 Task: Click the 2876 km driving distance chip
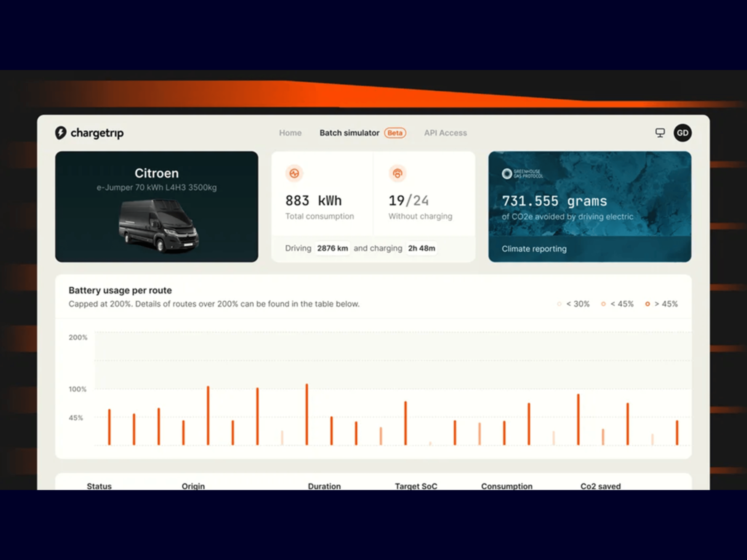point(332,248)
